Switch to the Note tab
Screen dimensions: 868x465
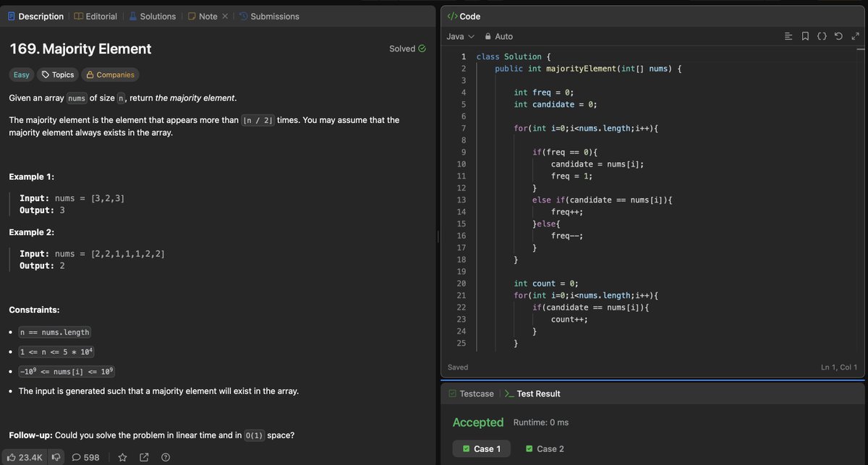[202, 16]
